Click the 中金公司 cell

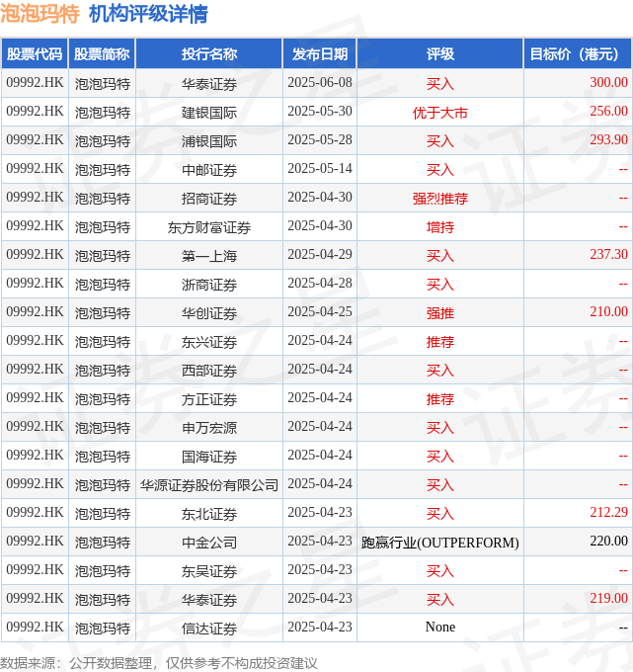(209, 543)
